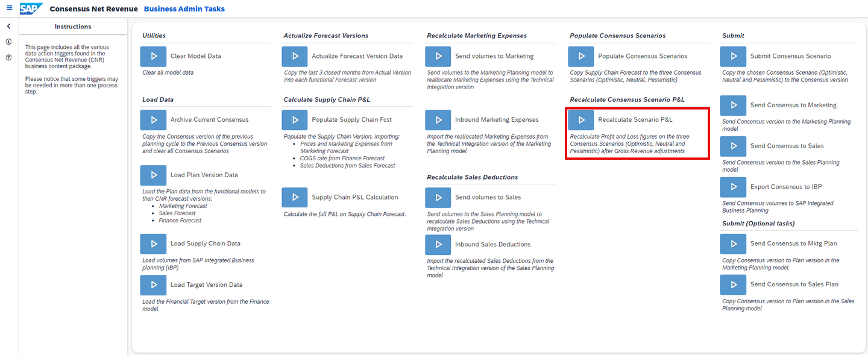This screenshot has height=355, width=868.
Task: Click the Populate Consensus Scenarios label
Action: 643,56
